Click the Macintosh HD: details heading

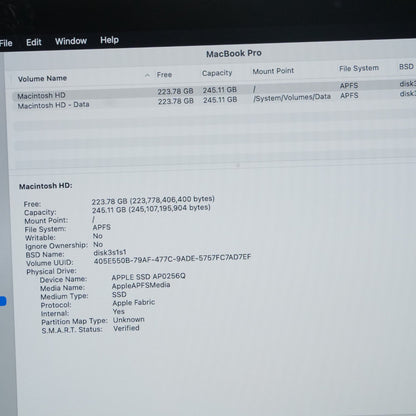[46, 186]
